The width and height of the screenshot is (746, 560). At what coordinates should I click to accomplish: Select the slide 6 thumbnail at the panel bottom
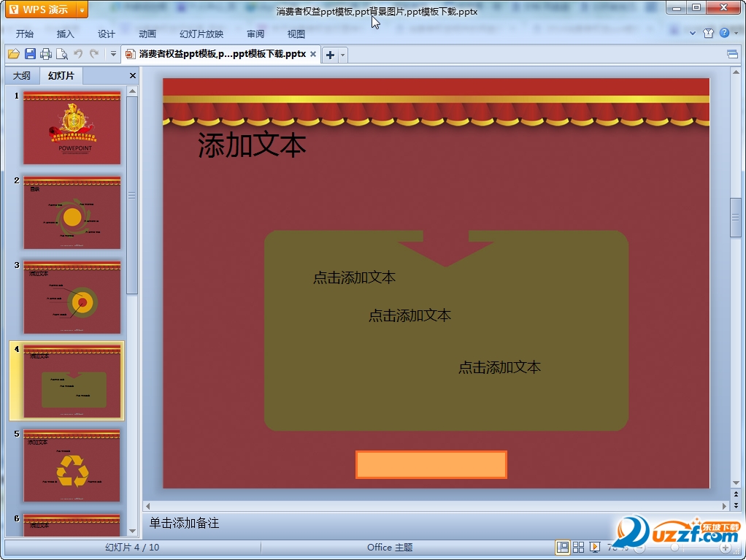click(x=72, y=525)
